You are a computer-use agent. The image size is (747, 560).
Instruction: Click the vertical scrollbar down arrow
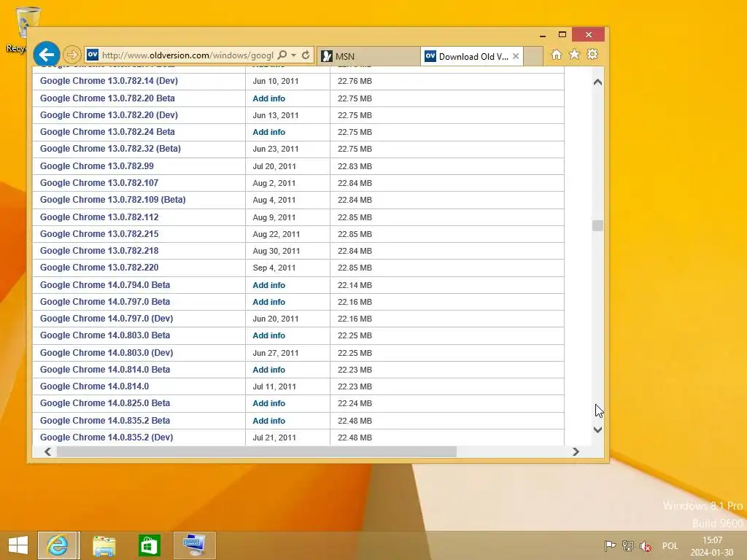(598, 429)
